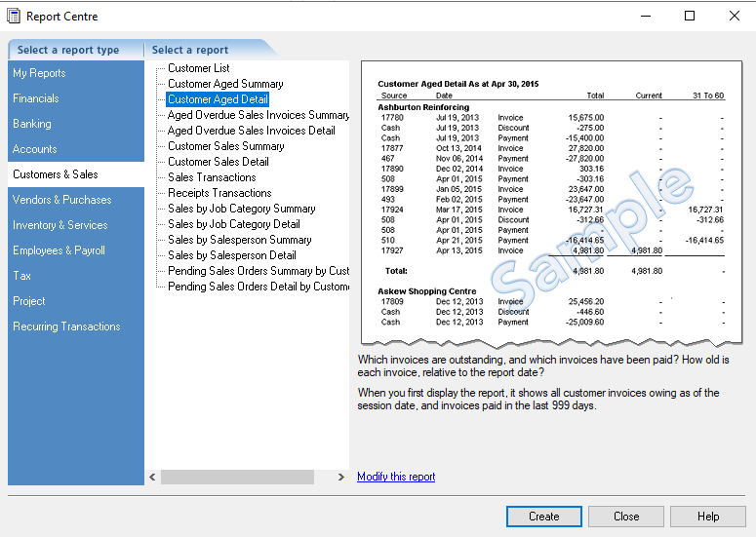The height and width of the screenshot is (537, 756).
Task: Click the Modify this report link
Action: (x=396, y=477)
